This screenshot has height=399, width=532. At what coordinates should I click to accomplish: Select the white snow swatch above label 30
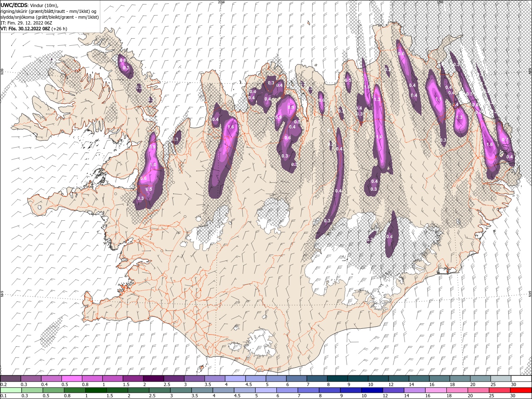click(x=521, y=378)
